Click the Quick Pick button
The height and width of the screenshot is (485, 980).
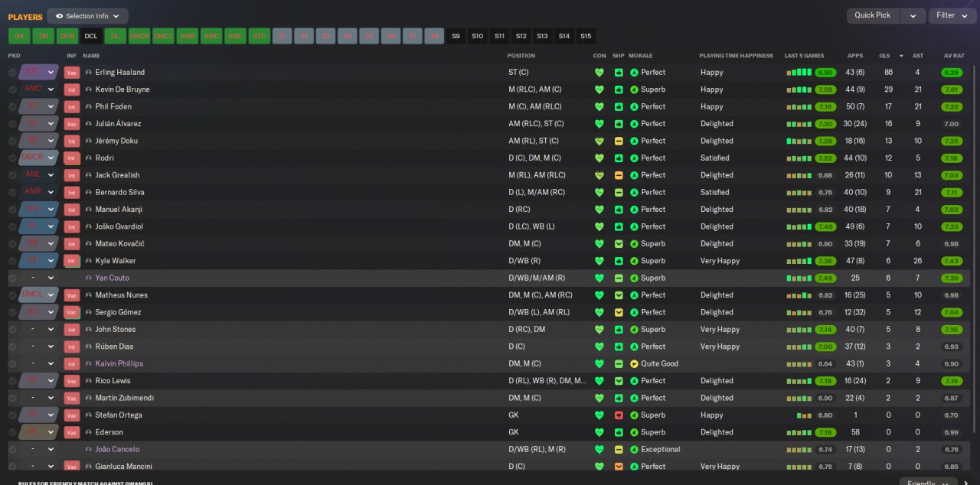coord(873,16)
